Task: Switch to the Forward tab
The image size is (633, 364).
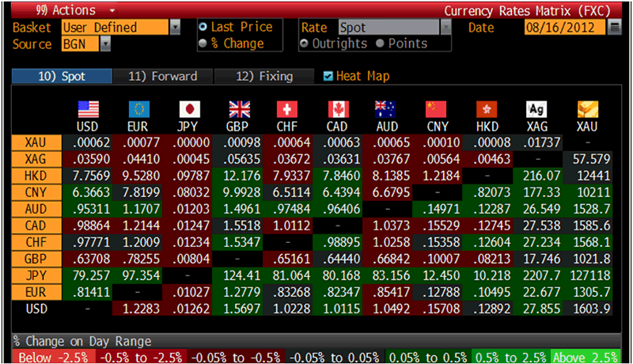Action: click(x=161, y=77)
